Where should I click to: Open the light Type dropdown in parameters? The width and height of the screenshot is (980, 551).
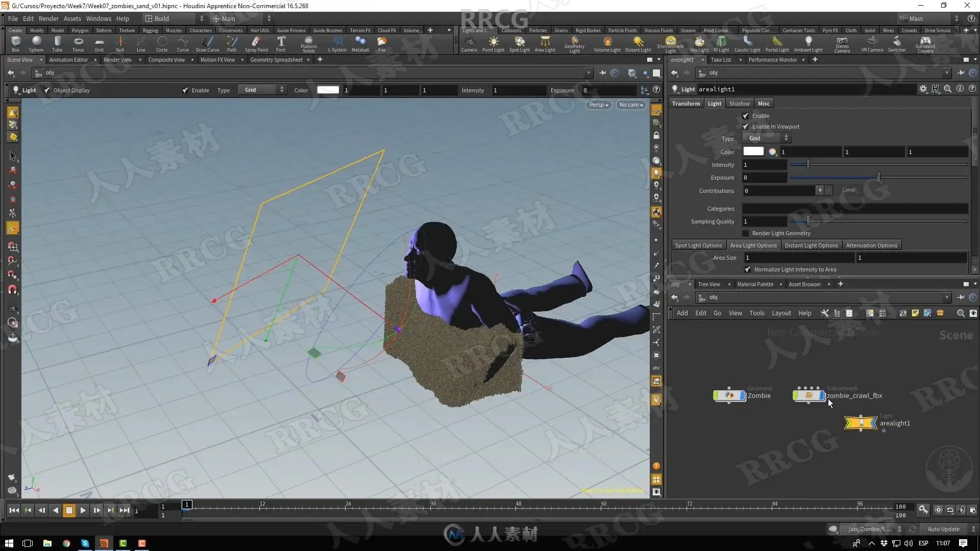click(x=767, y=138)
